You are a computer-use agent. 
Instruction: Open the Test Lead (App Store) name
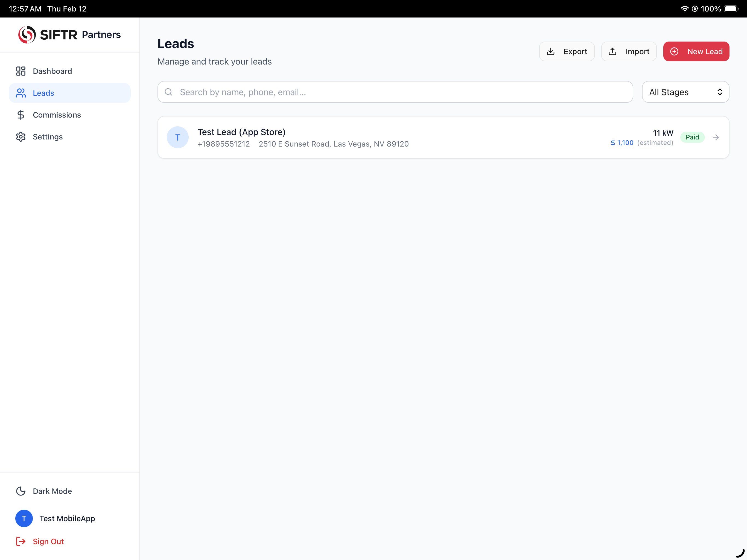coord(241,132)
